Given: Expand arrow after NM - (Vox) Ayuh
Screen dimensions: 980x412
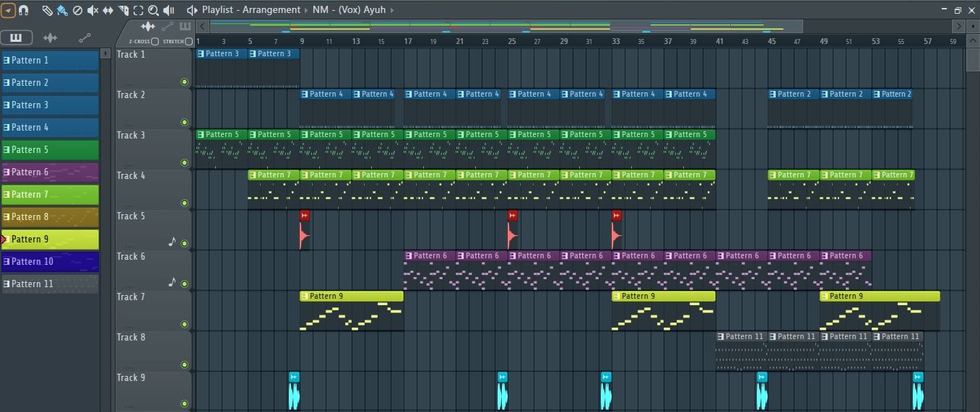Looking at the screenshot, I should (x=392, y=10).
